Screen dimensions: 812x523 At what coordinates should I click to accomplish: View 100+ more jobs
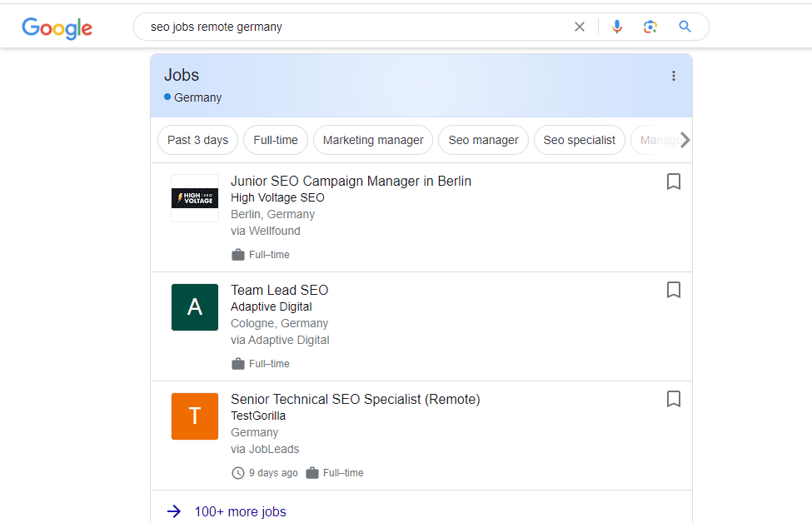(240, 511)
